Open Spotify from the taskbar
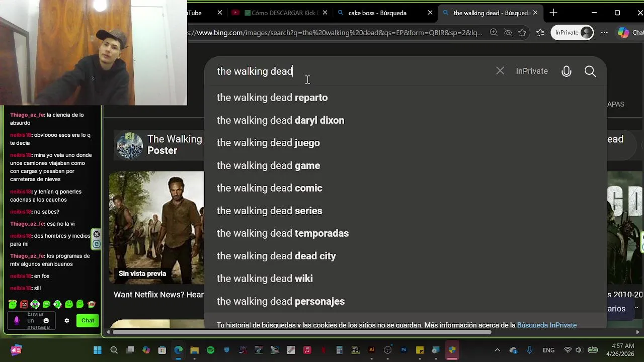The height and width of the screenshot is (362, 644). coord(210,350)
